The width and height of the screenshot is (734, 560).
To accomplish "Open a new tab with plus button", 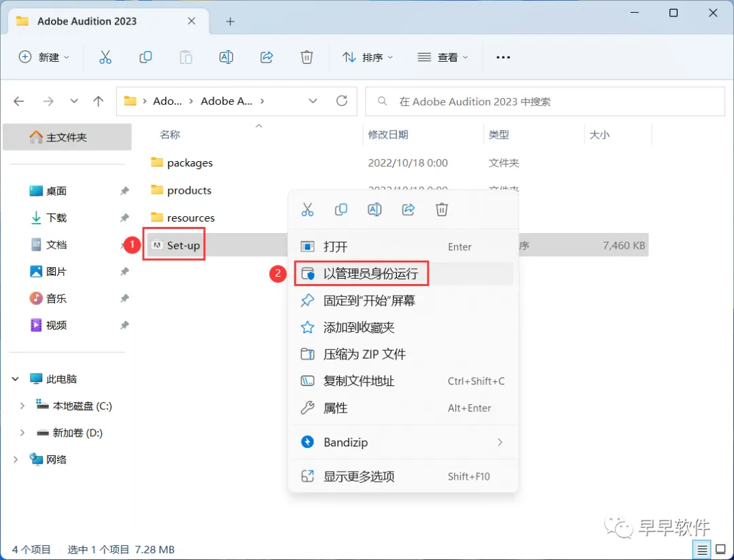I will (x=230, y=22).
